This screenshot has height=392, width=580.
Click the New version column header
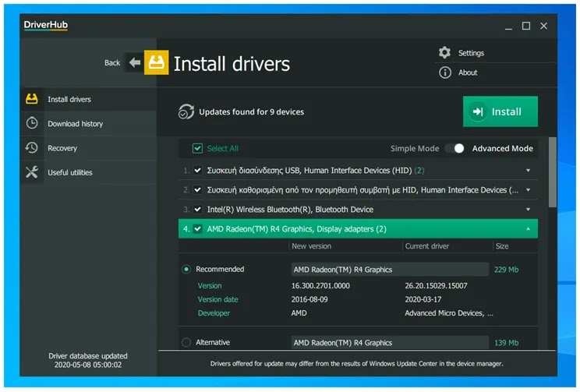pyautogui.click(x=312, y=246)
